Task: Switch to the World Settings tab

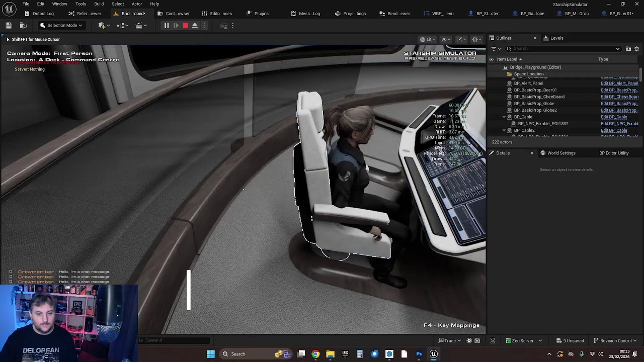Action: (x=557, y=153)
